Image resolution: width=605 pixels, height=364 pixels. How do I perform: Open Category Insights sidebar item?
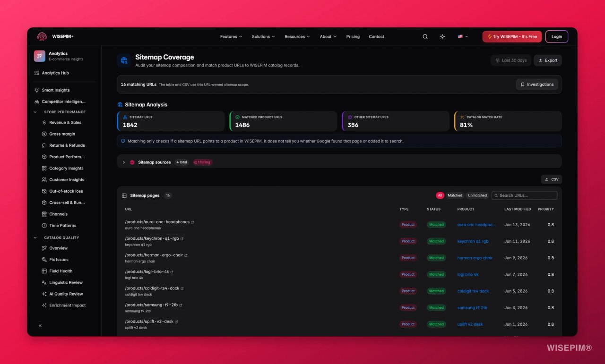click(62, 168)
